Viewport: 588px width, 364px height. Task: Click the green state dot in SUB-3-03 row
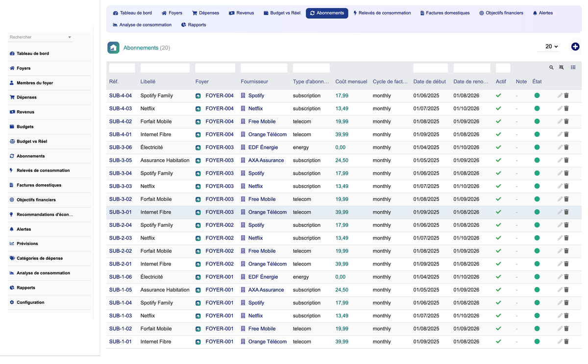click(537, 186)
